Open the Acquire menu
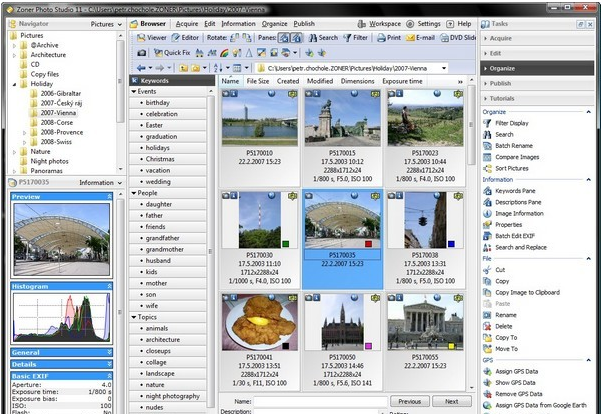This screenshot has height=414, width=601. click(187, 24)
